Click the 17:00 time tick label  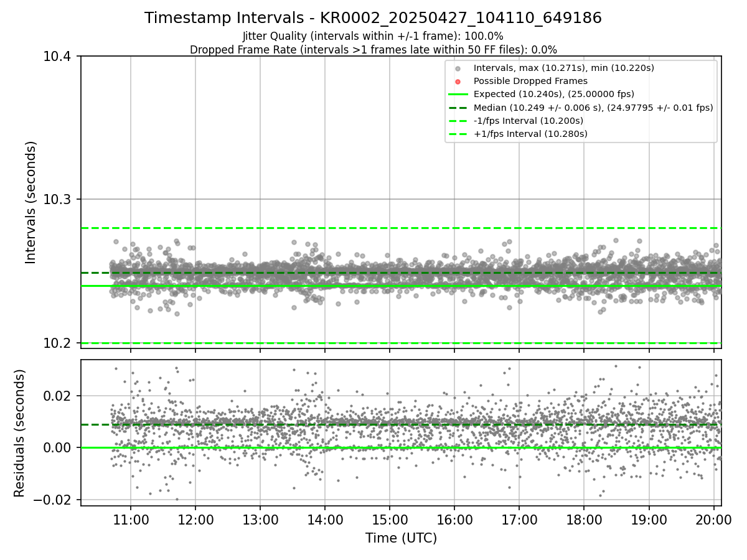click(x=519, y=520)
